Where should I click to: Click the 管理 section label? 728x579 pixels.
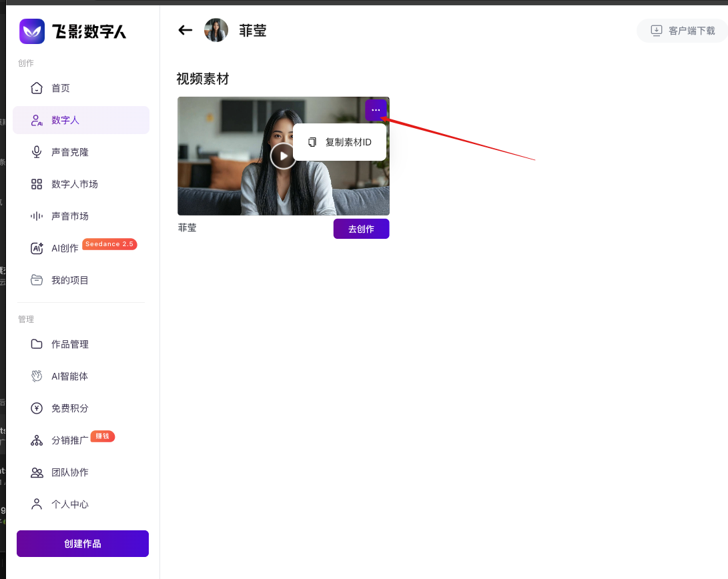pos(26,320)
